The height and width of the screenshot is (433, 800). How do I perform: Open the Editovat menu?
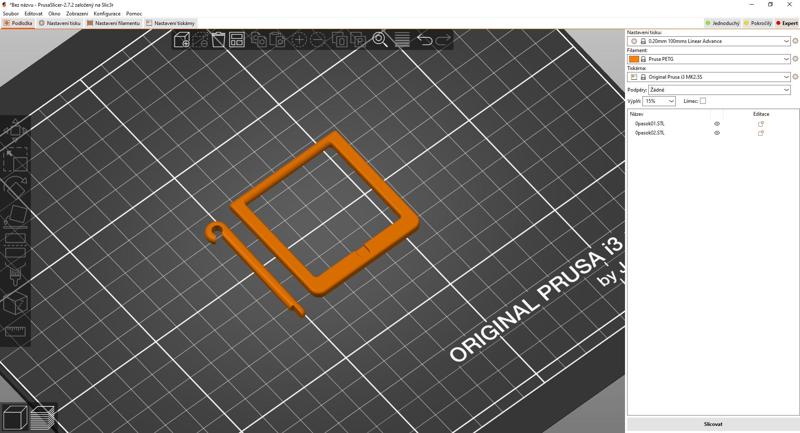tap(34, 14)
